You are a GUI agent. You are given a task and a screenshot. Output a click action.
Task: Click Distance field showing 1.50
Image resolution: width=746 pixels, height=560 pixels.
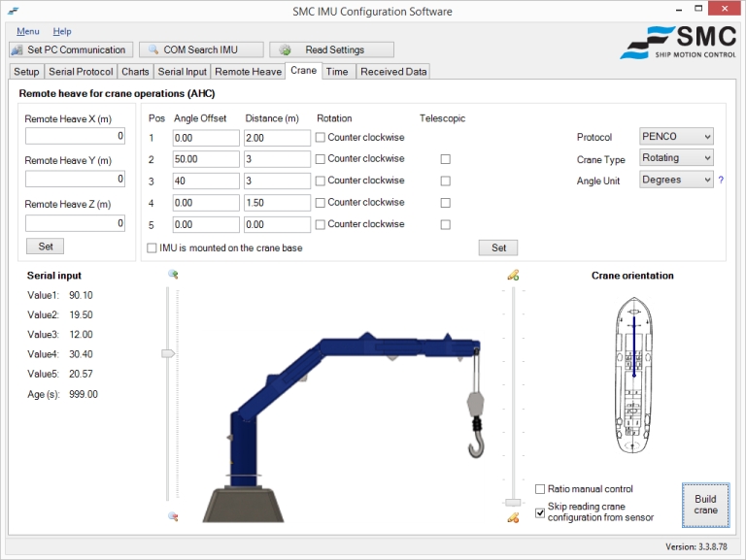pyautogui.click(x=278, y=203)
